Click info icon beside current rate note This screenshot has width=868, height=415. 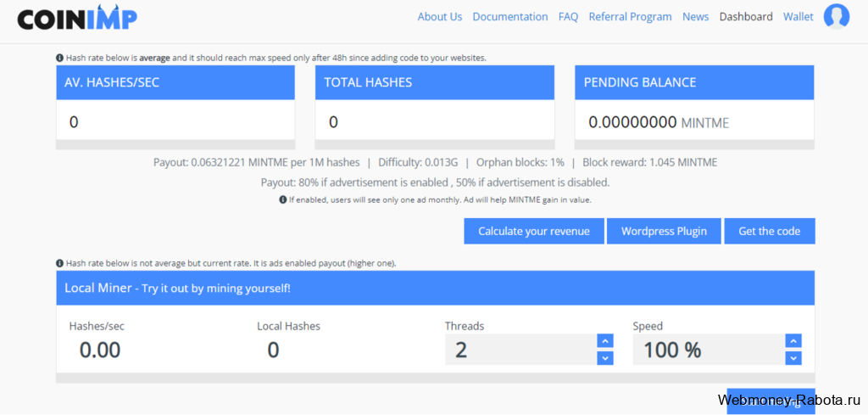[59, 264]
